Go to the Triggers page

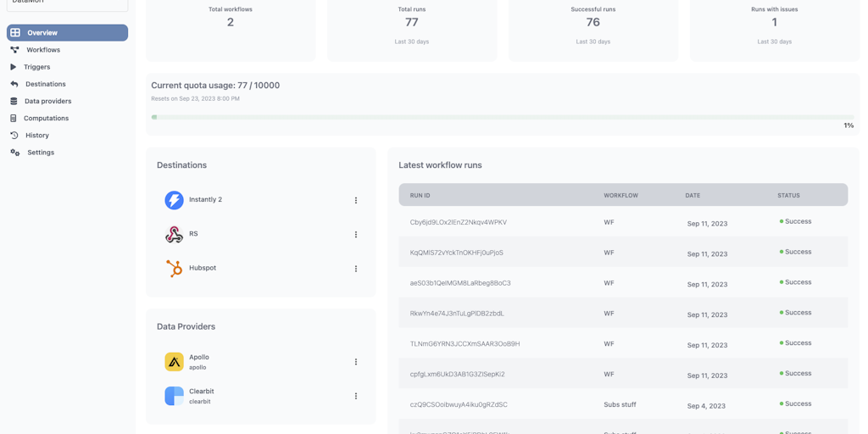(x=36, y=67)
